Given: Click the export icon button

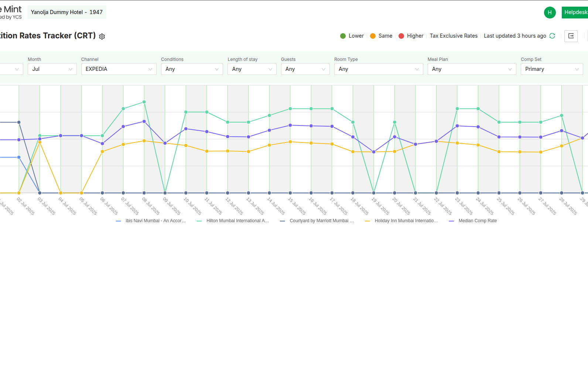Looking at the screenshot, I should [x=571, y=36].
